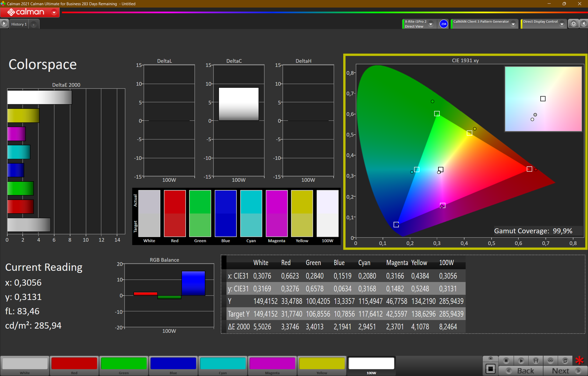Click the continuous read infinity icon

point(550,361)
